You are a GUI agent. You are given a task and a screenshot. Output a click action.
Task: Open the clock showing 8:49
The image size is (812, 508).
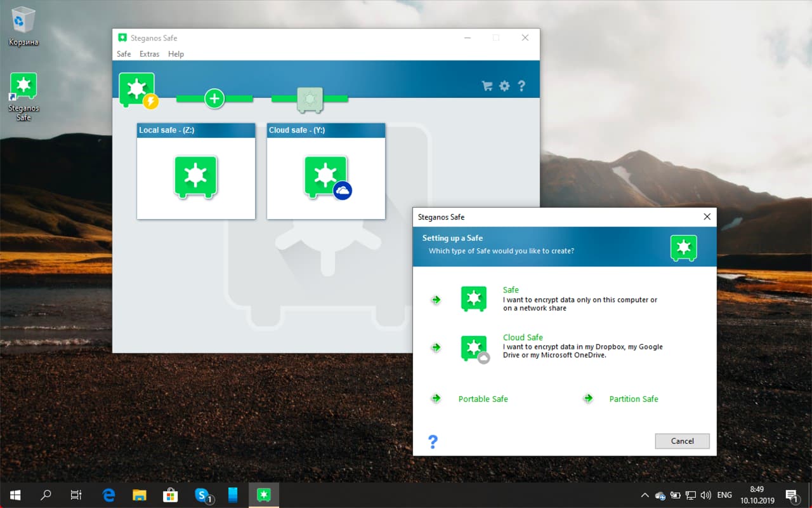pyautogui.click(x=756, y=495)
